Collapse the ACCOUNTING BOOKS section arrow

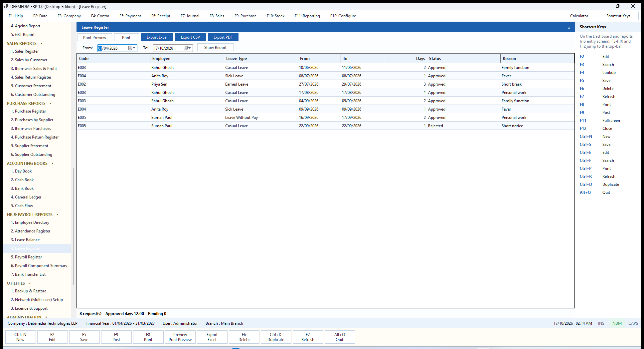click(53, 164)
